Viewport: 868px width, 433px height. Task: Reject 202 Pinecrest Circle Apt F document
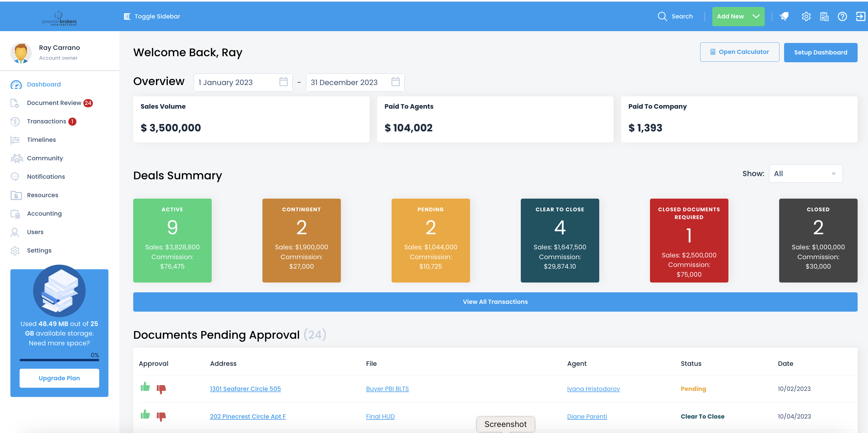161,417
